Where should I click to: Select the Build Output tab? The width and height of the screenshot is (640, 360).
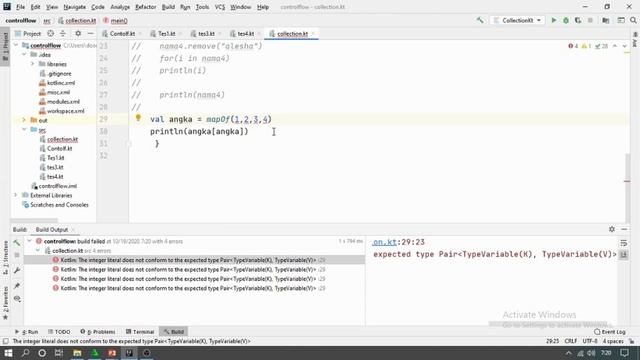click(52, 230)
